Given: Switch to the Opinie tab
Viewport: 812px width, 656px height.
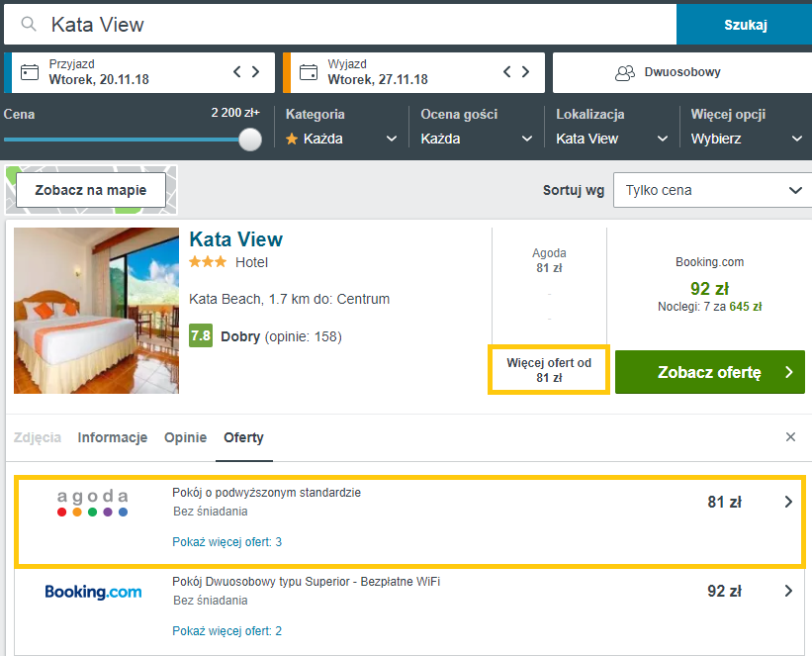Looking at the screenshot, I should [x=185, y=437].
